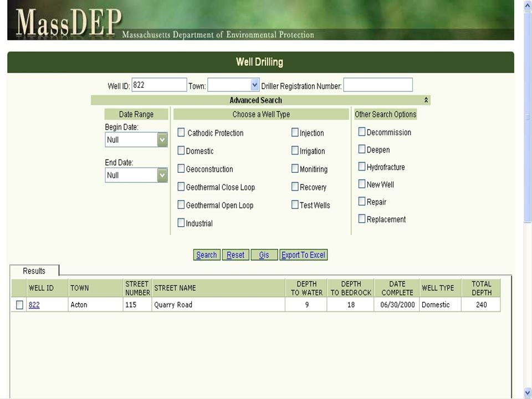Check the Monitiring well type
The width and height of the screenshot is (532, 399).
(295, 168)
